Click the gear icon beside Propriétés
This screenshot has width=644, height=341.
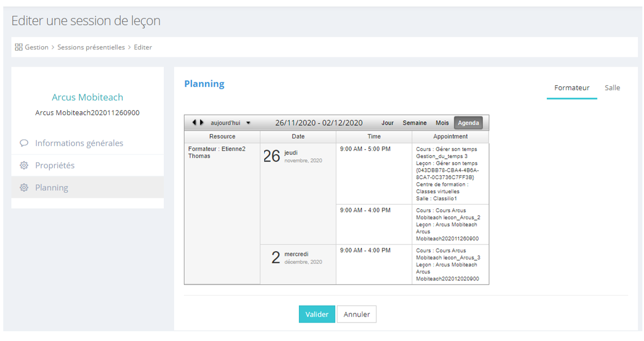click(24, 165)
